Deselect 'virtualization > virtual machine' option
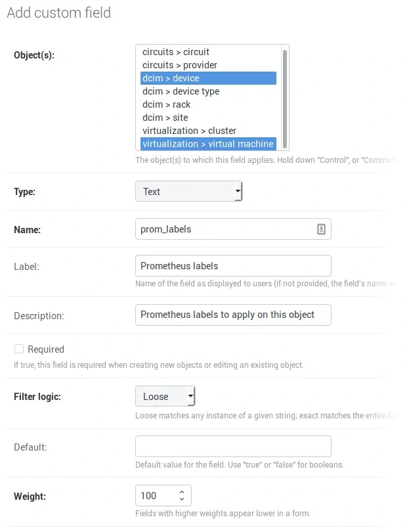This screenshot has height=532, width=409. (x=207, y=144)
